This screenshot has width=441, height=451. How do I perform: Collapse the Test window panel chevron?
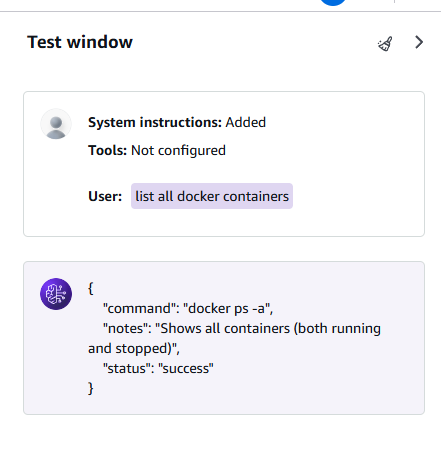tap(419, 42)
